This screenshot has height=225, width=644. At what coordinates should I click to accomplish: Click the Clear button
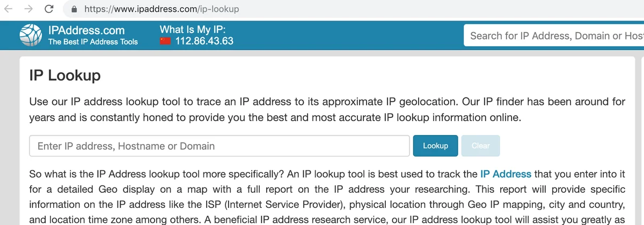(480, 146)
